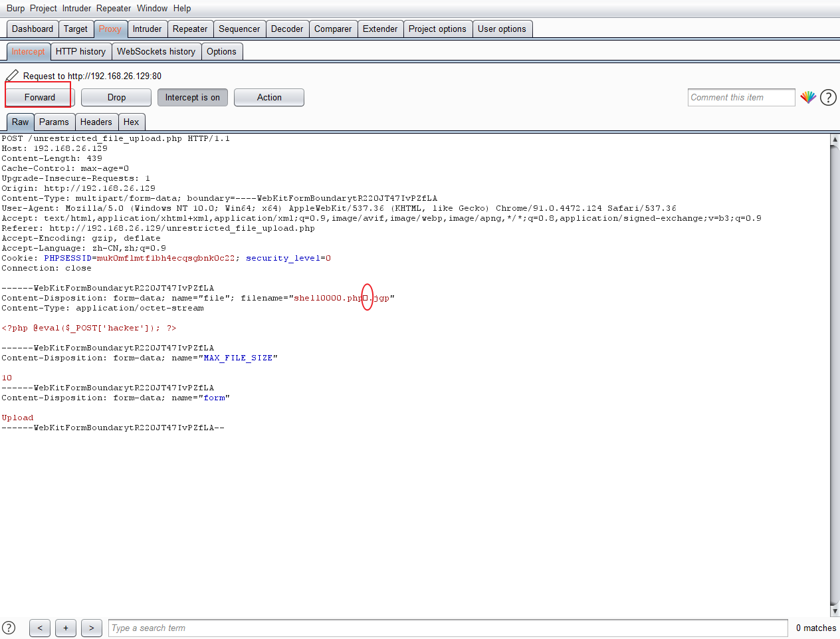
Task: Forward the intercepted request
Action: point(40,97)
